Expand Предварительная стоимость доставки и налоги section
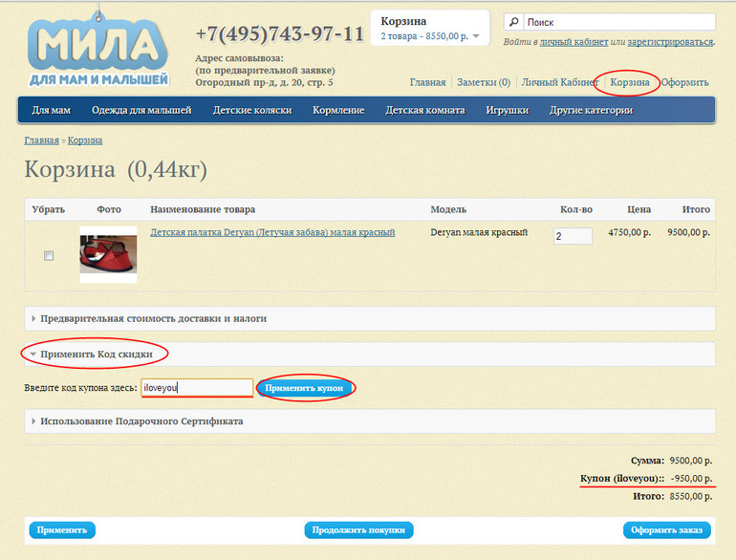Screen dimensions: 736x560 [x=153, y=318]
